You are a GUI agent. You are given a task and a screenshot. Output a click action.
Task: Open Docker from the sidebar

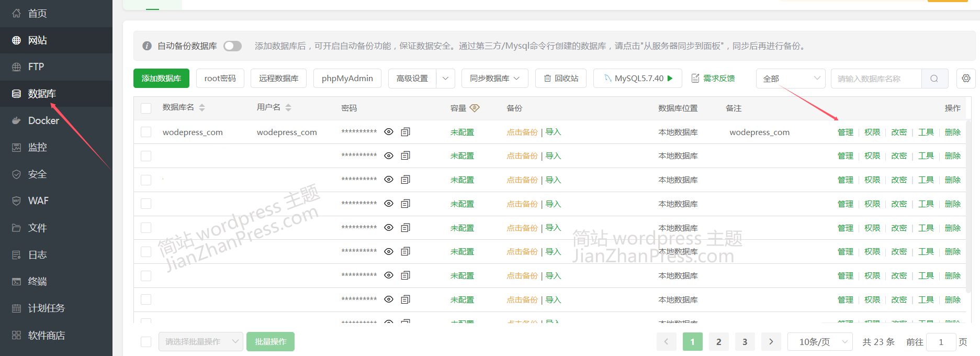coord(43,120)
